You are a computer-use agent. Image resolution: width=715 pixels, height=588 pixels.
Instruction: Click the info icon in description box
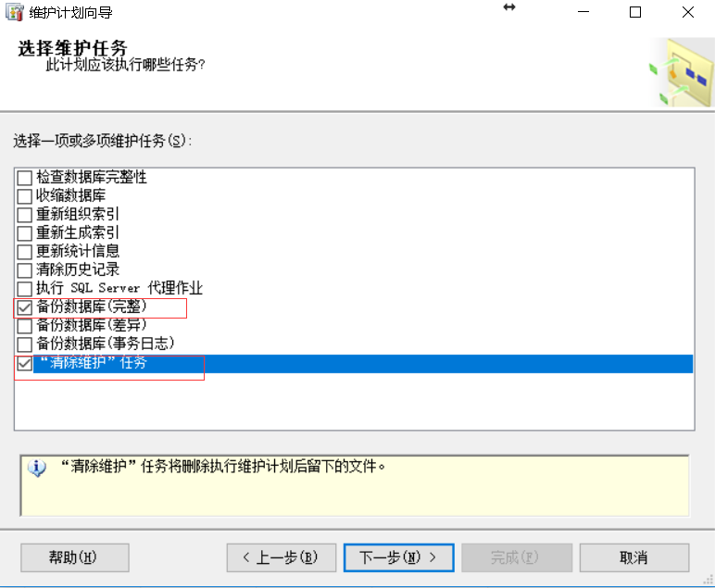(x=36, y=468)
